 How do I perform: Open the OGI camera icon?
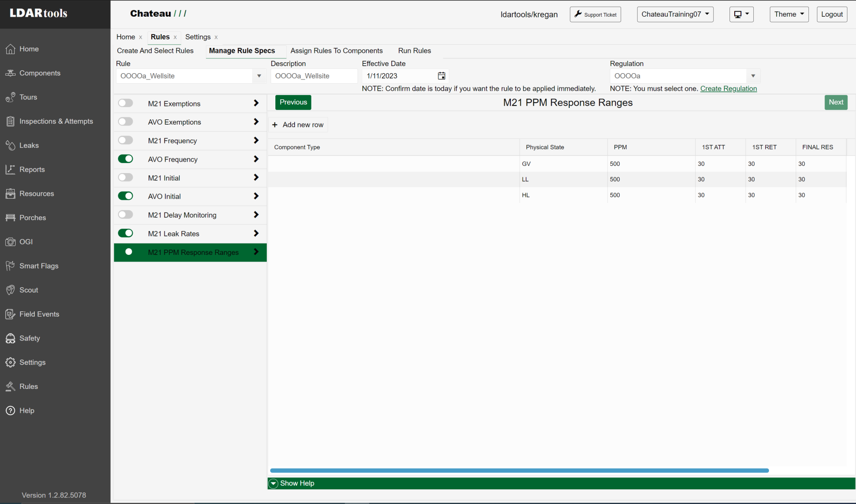[x=10, y=242]
